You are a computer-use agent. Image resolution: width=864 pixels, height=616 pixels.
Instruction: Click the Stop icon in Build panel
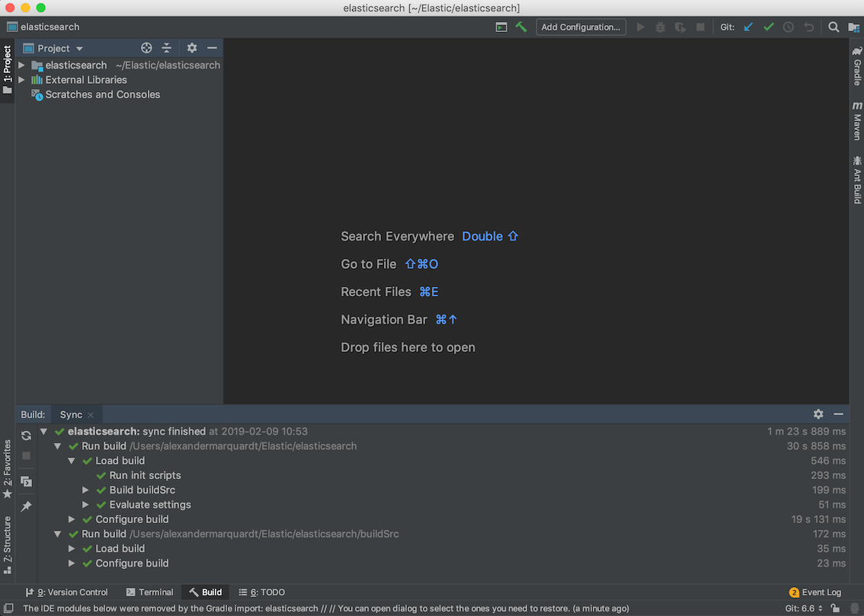pyautogui.click(x=26, y=456)
